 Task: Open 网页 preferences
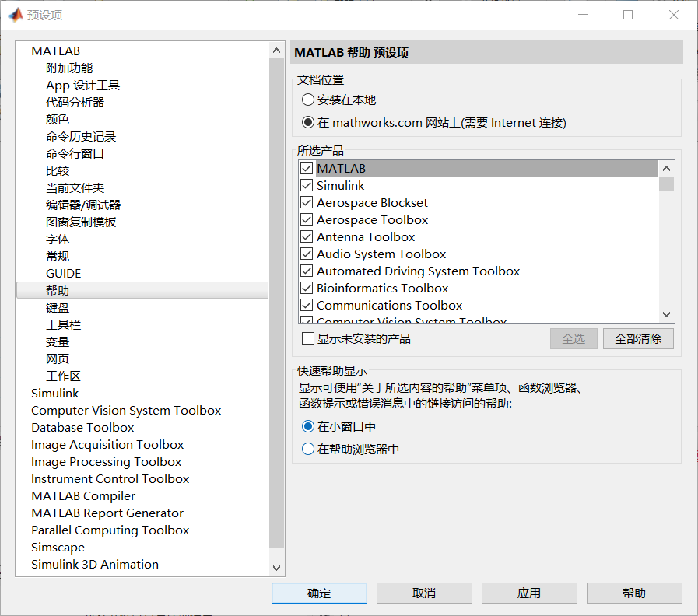tap(58, 359)
